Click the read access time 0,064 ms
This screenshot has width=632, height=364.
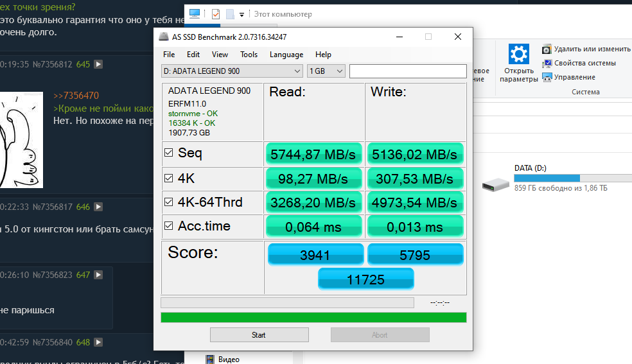pos(313,227)
